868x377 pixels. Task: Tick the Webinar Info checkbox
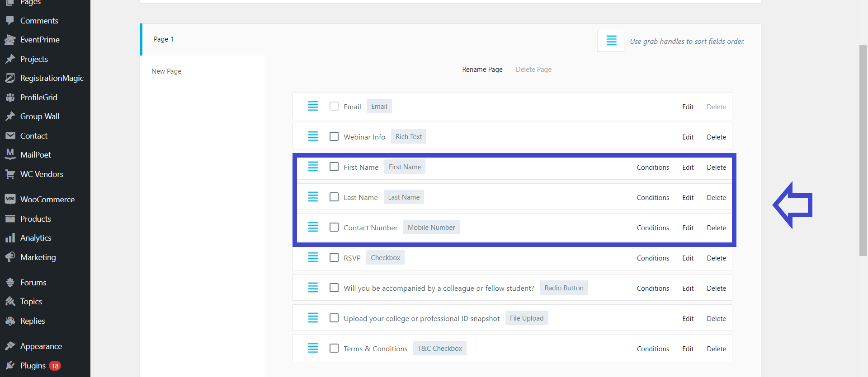[334, 136]
